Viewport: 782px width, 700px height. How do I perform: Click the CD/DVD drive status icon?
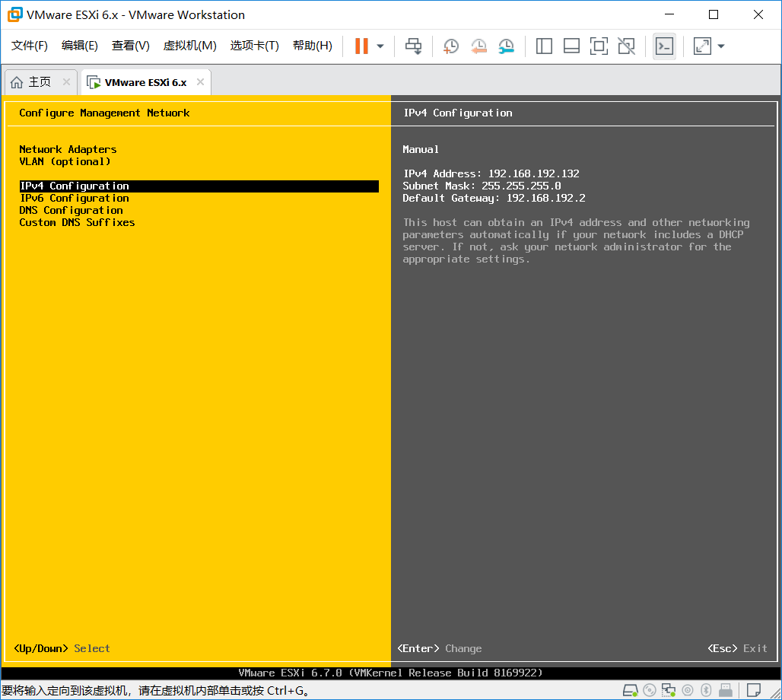[650, 691]
